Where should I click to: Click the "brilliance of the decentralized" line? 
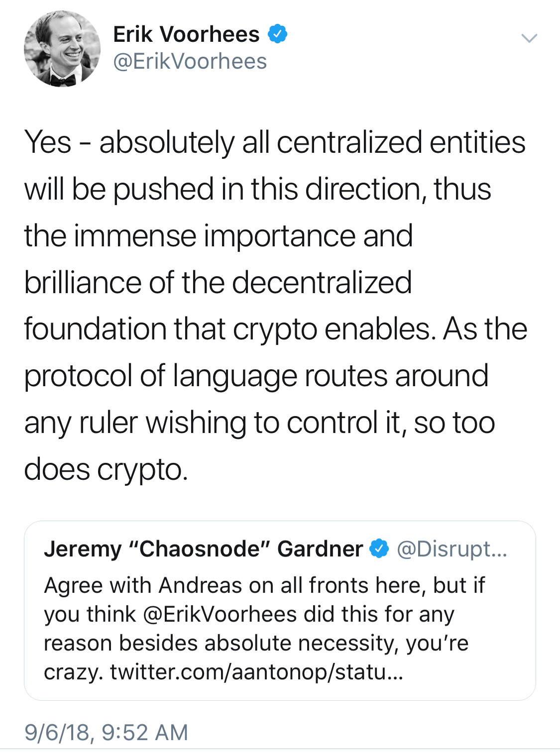(218, 282)
